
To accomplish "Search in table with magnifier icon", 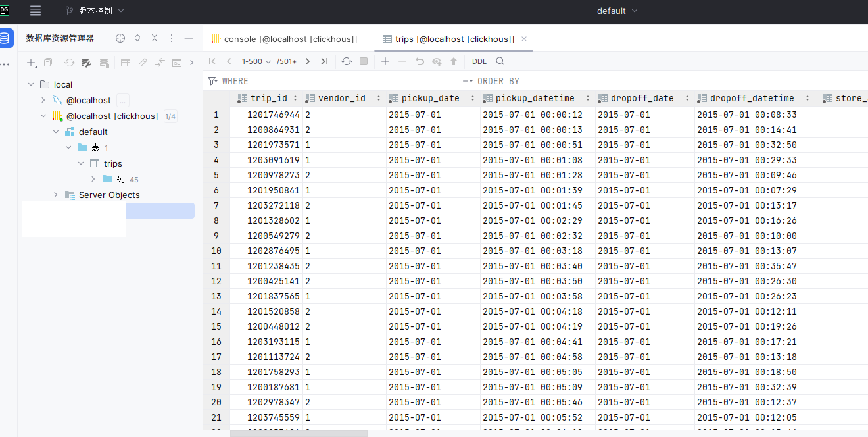I will [x=500, y=61].
